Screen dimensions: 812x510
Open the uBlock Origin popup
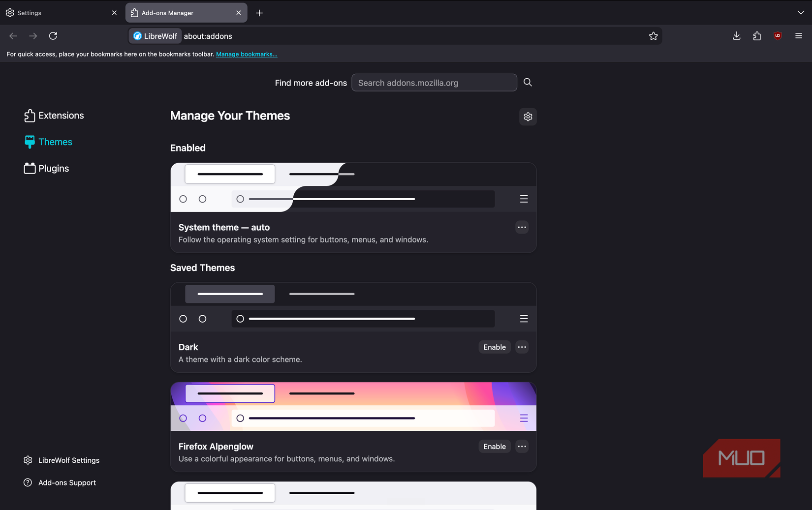[x=778, y=36]
